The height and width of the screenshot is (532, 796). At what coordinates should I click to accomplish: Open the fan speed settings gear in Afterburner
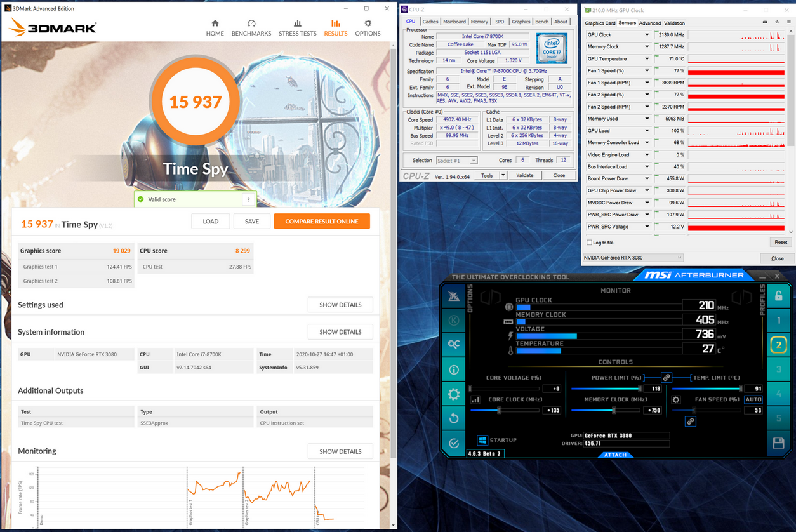[x=676, y=400]
